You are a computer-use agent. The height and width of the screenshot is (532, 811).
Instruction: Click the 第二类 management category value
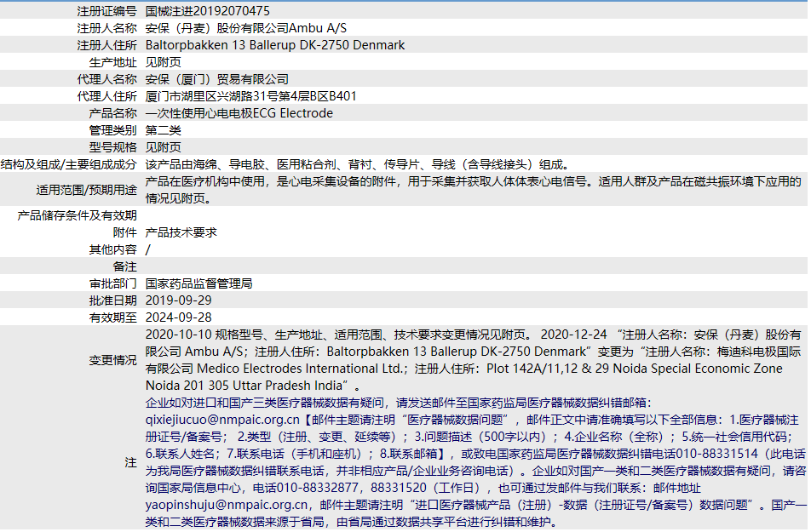(163, 130)
